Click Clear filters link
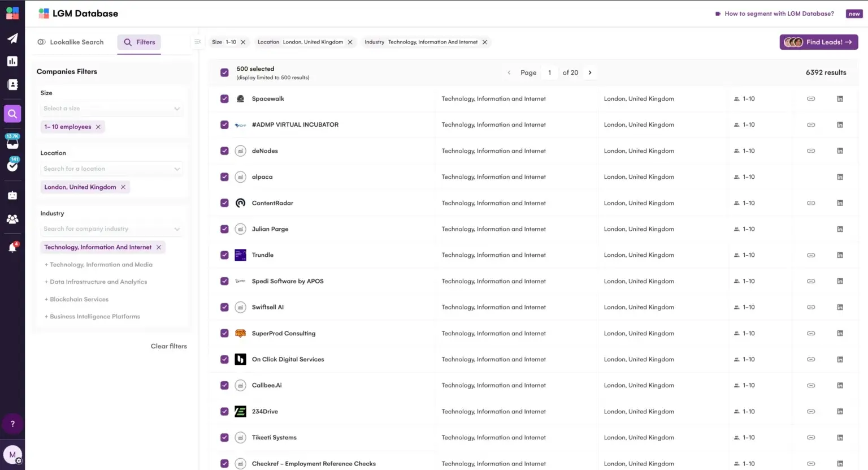The width and height of the screenshot is (868, 470). (x=168, y=346)
